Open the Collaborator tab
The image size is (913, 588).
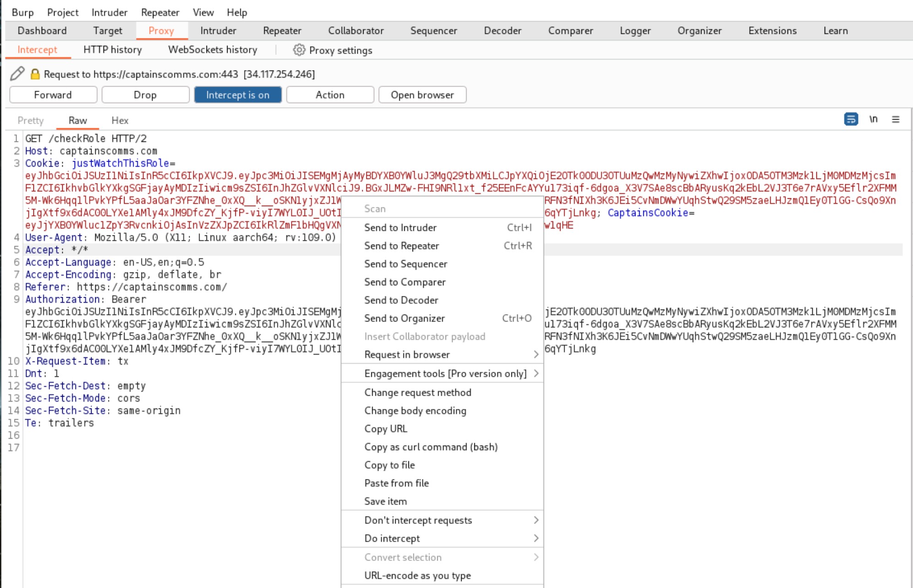(x=356, y=31)
